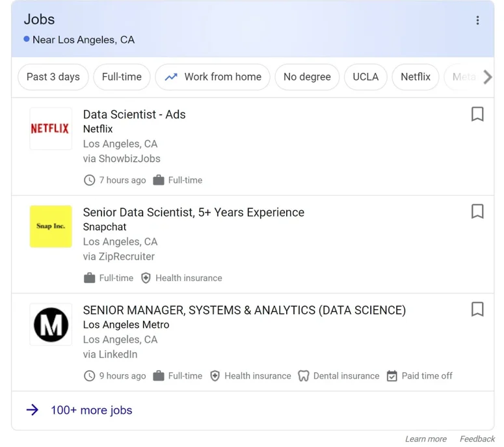Image resolution: width=504 pixels, height=447 pixels.
Task: Click the arrow icon beside 100+ more jobs
Action: [32, 410]
